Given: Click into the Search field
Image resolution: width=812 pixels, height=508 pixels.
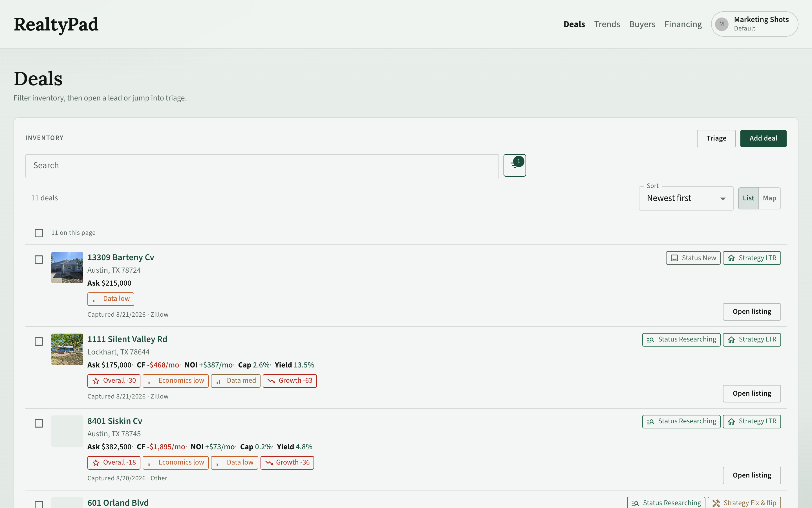Looking at the screenshot, I should point(262,166).
